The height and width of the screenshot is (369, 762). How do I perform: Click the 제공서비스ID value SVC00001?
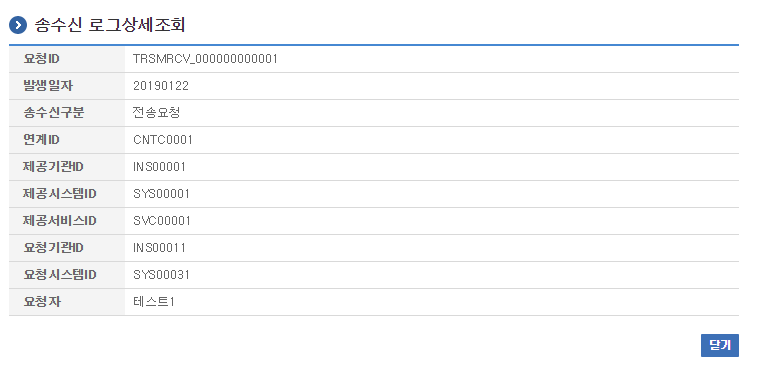(162, 221)
